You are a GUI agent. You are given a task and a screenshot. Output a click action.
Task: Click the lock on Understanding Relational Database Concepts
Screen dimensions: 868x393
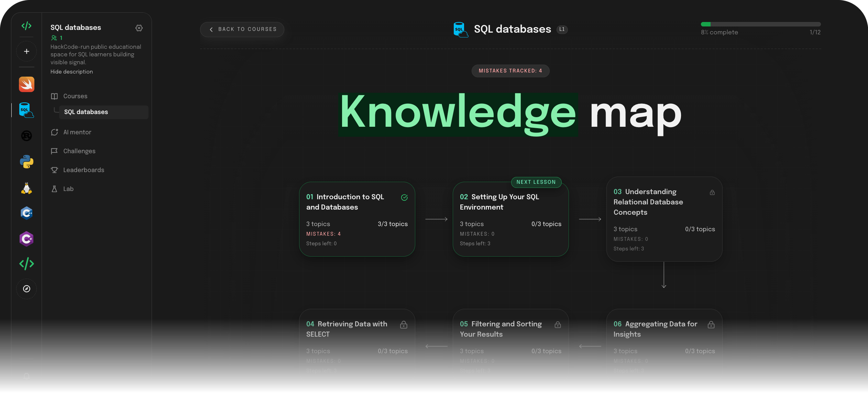(712, 192)
